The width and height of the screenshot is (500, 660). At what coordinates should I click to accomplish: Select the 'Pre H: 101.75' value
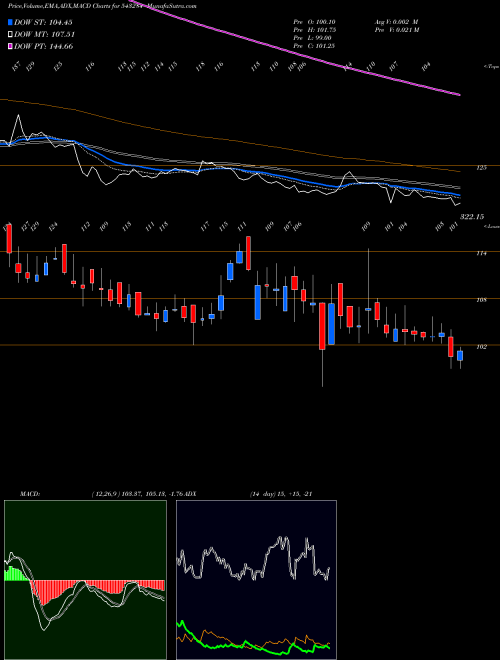pyautogui.click(x=314, y=30)
